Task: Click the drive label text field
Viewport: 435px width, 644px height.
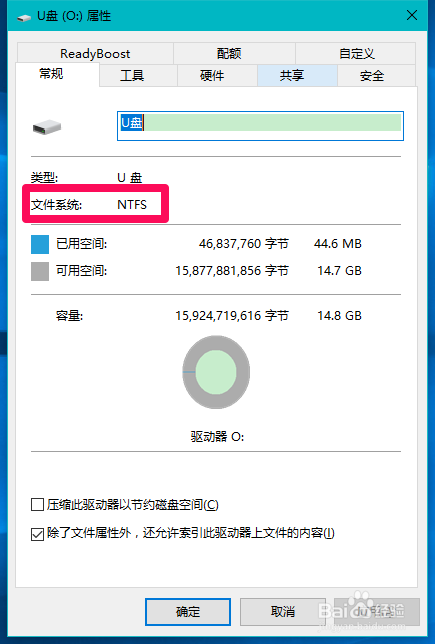Action: coord(260,126)
